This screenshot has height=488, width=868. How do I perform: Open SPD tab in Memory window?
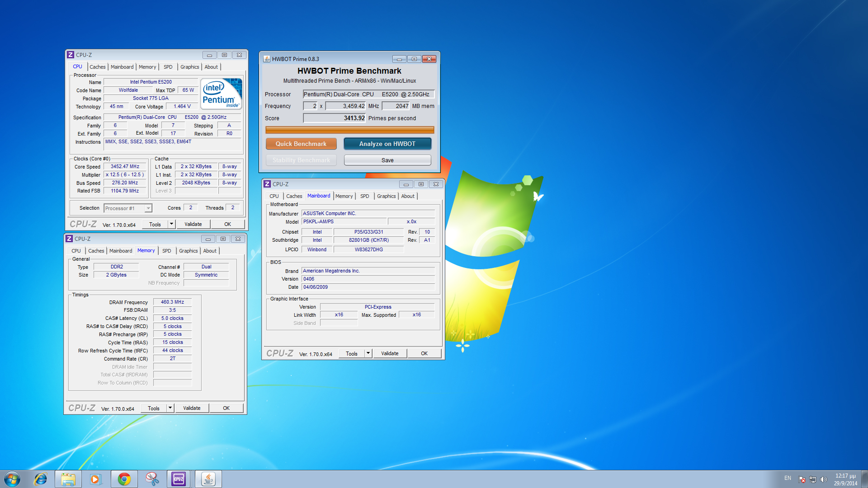click(167, 251)
